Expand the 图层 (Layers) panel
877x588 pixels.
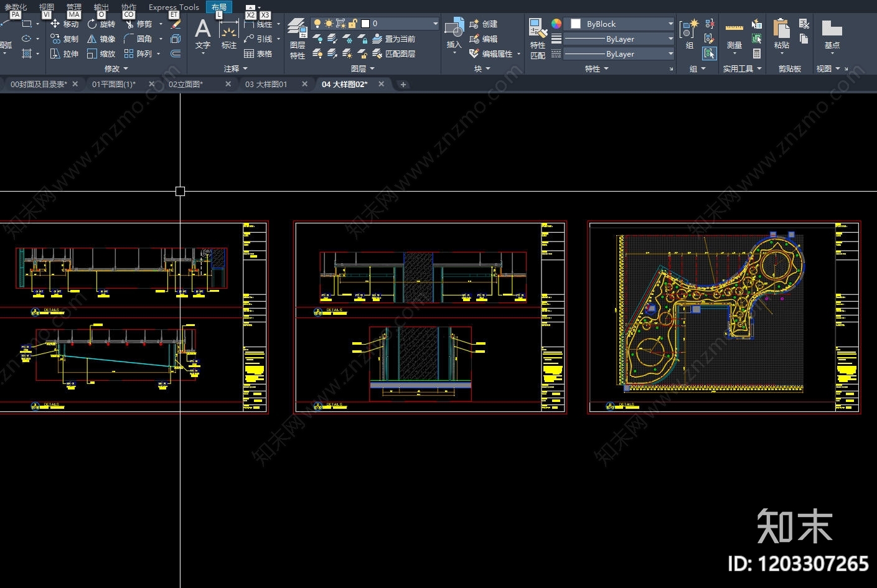click(363, 68)
